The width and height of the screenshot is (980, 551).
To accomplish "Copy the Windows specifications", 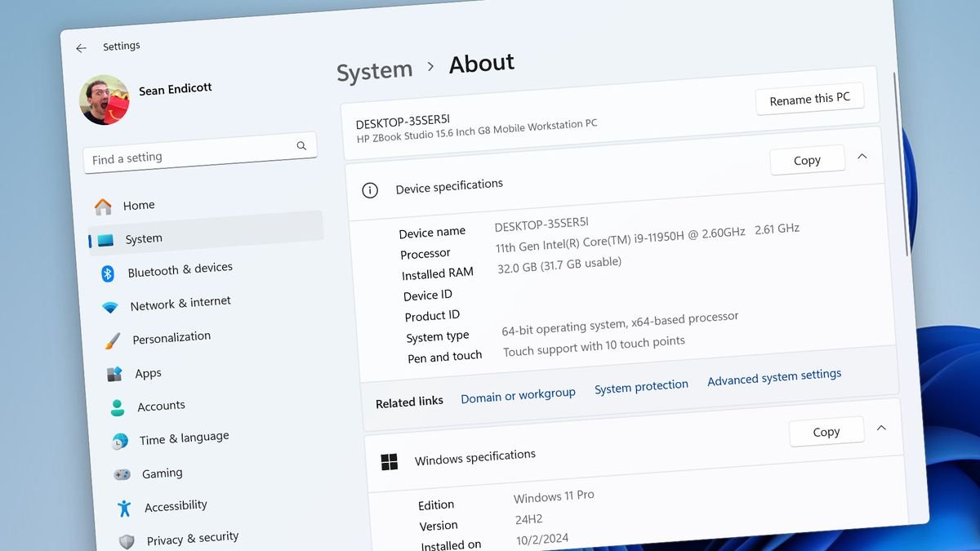I will 826,432.
